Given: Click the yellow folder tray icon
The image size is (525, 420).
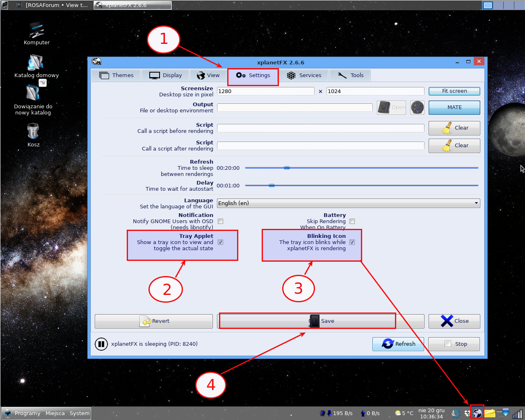Looking at the screenshot, I should click(489, 413).
